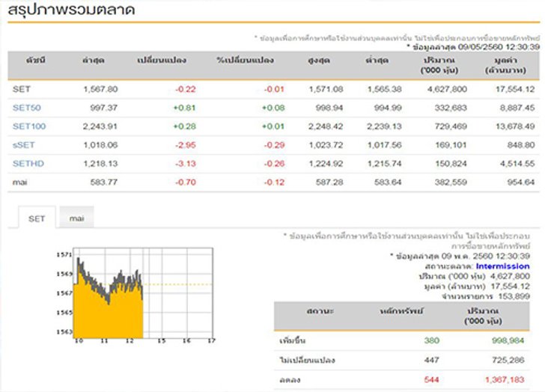The image size is (545, 392).
Task: Select SETHD percent change -0.26
Action: coord(274,164)
